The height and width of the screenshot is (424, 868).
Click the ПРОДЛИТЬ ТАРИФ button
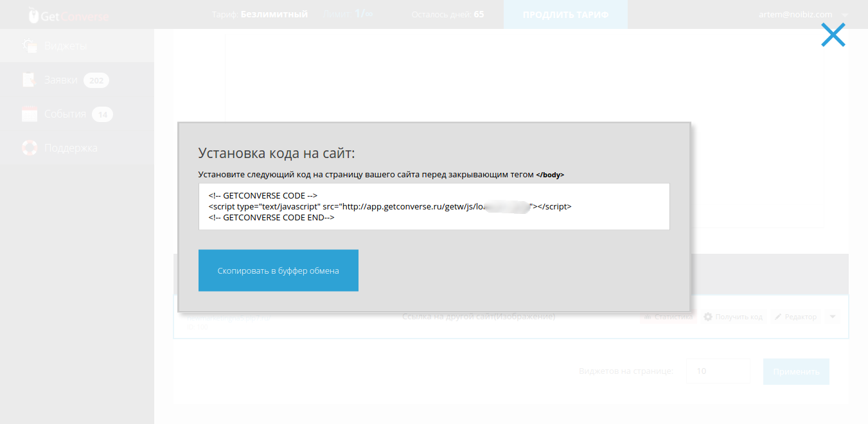[565, 14]
